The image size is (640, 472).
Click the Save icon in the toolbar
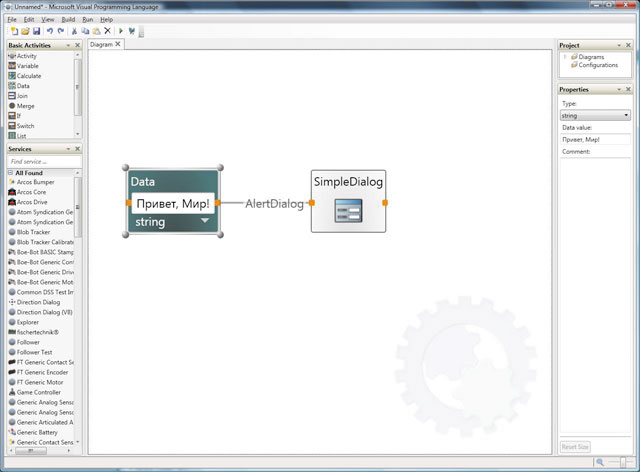click(x=37, y=32)
